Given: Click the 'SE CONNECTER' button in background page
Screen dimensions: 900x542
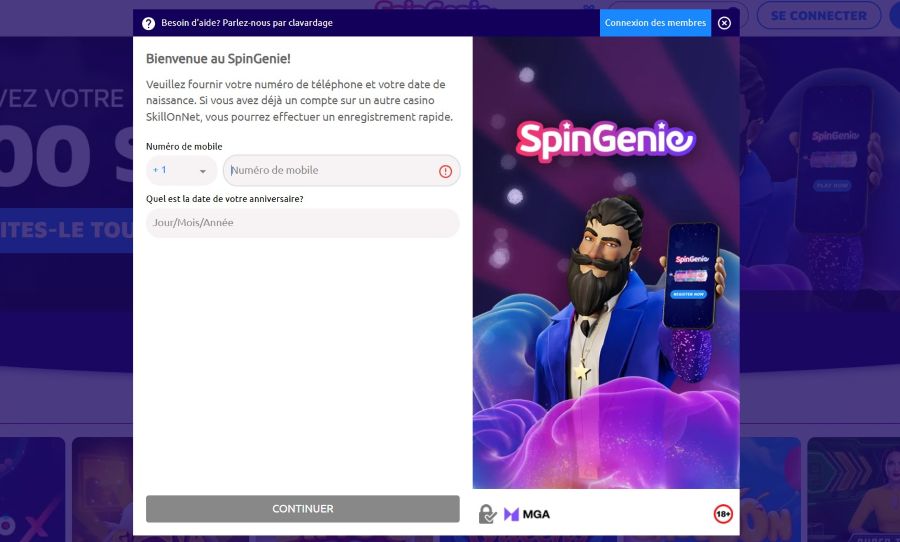Looking at the screenshot, I should coord(818,16).
